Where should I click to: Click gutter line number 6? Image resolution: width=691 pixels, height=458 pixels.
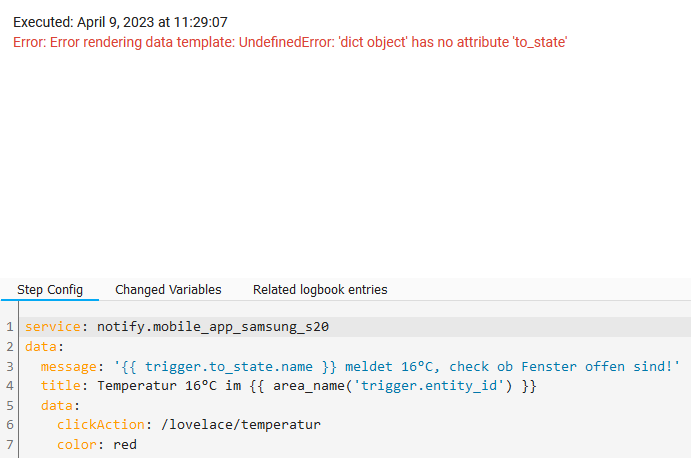click(9, 424)
